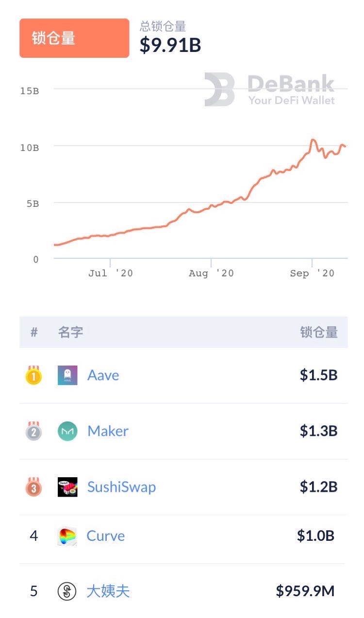364x618 pixels.
Task: Open the Maker project link
Action: [x=108, y=431]
